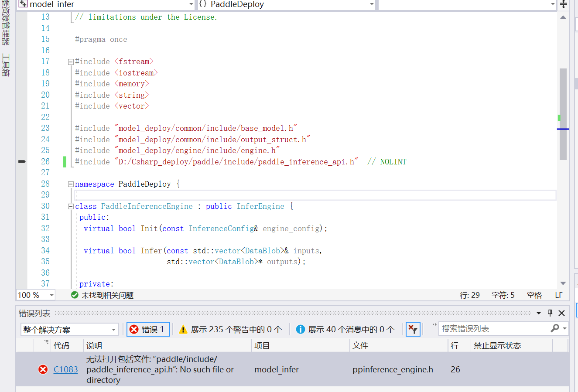Screen dimensions: 578x392
Task: Open the PaddleDeploy navigation bar dropdown
Action: click(371, 5)
